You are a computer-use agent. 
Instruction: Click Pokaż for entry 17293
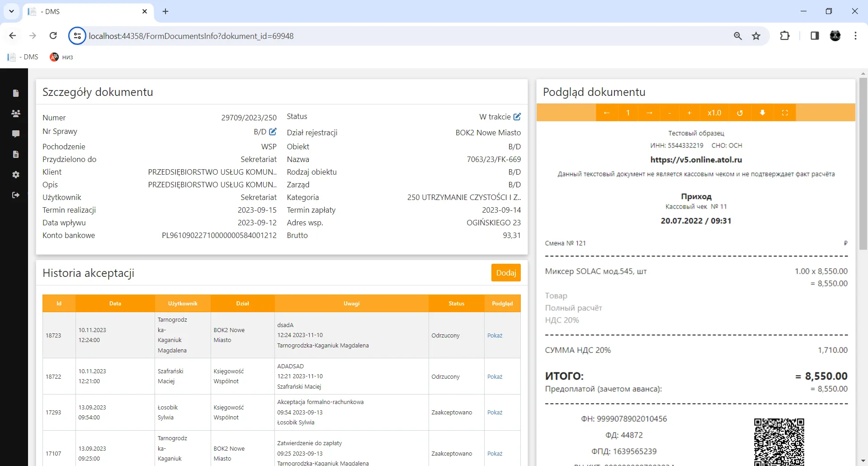tap(495, 412)
